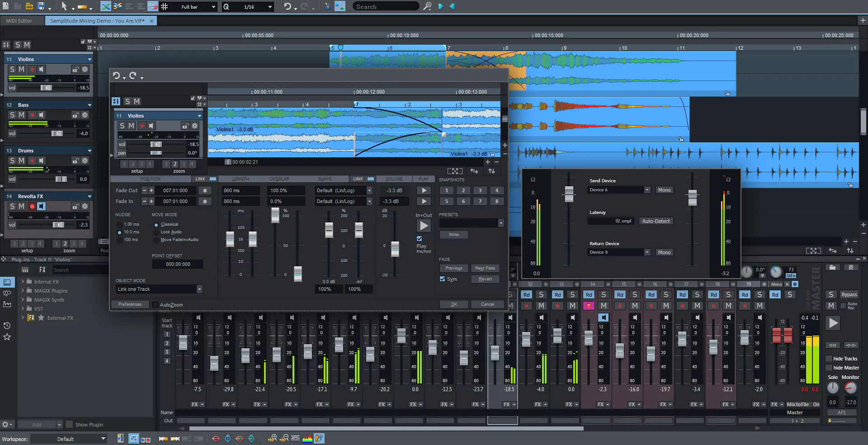
Task: Arm recording on the Violins track
Action: 32,69
